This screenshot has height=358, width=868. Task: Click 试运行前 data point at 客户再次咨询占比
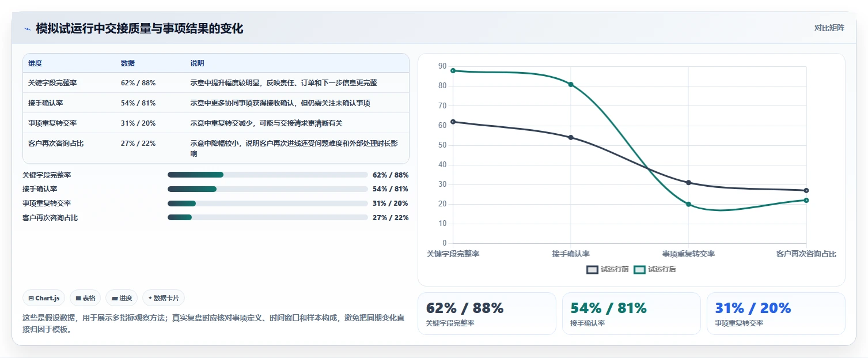click(806, 190)
